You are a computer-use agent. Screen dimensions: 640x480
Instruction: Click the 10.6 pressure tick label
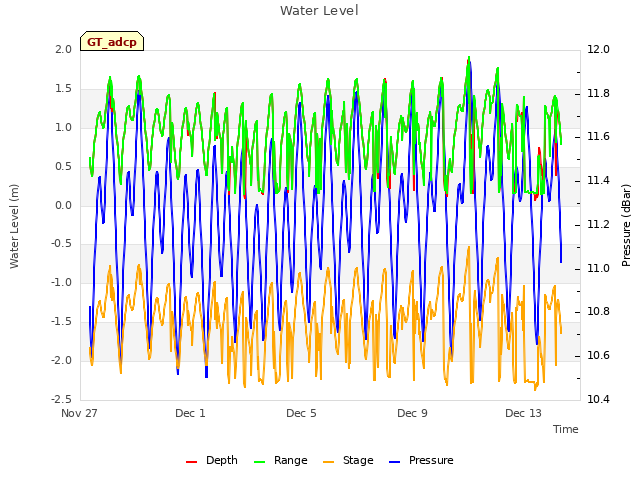click(x=598, y=356)
